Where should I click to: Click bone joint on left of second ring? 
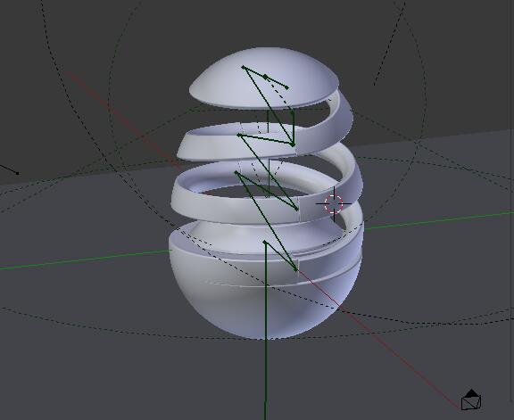click(238, 135)
